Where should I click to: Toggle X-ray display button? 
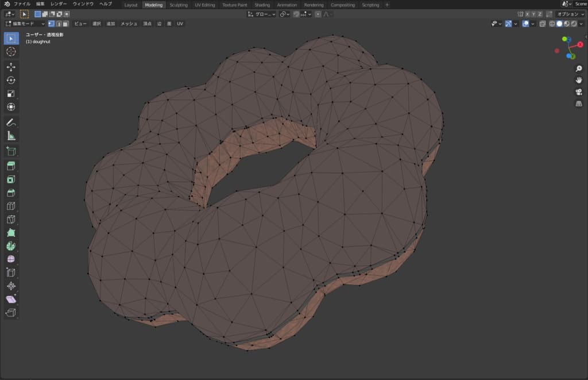coord(543,24)
